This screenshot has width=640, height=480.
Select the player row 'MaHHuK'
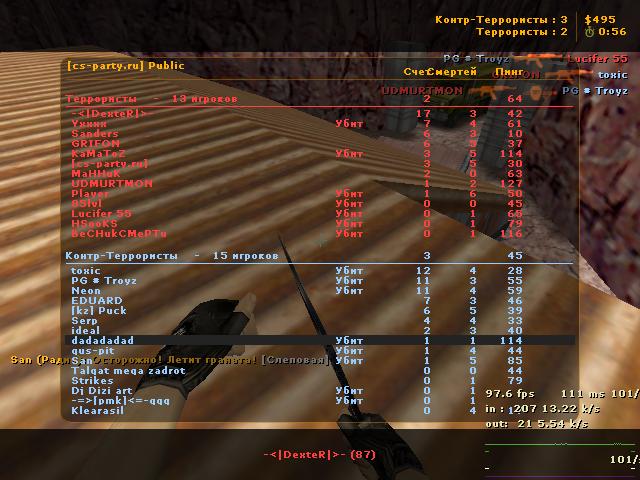[320, 173]
